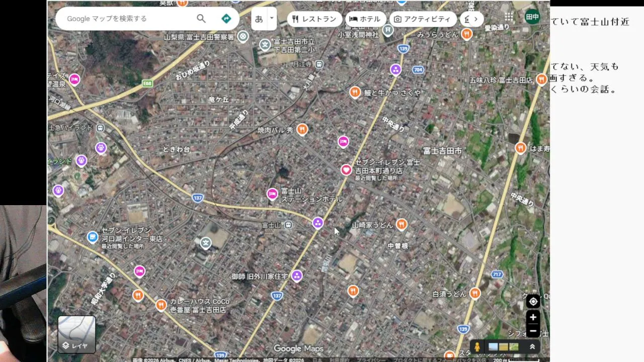Center map on your location
The height and width of the screenshot is (362, 644).
click(x=533, y=301)
